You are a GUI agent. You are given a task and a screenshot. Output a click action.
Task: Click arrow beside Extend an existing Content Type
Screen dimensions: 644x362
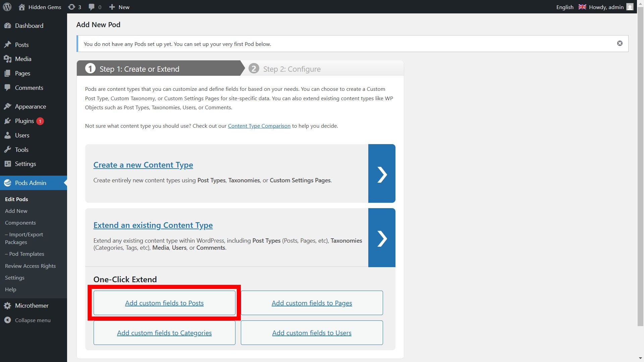[x=382, y=238]
